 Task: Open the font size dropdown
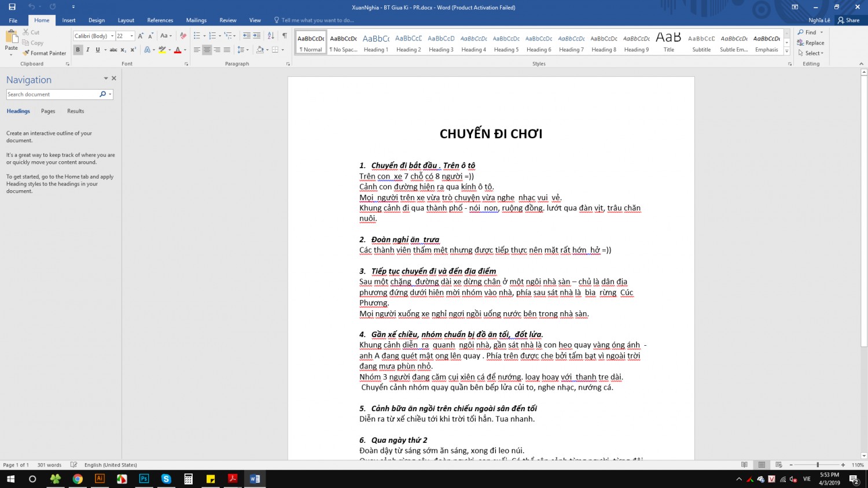tap(132, 36)
